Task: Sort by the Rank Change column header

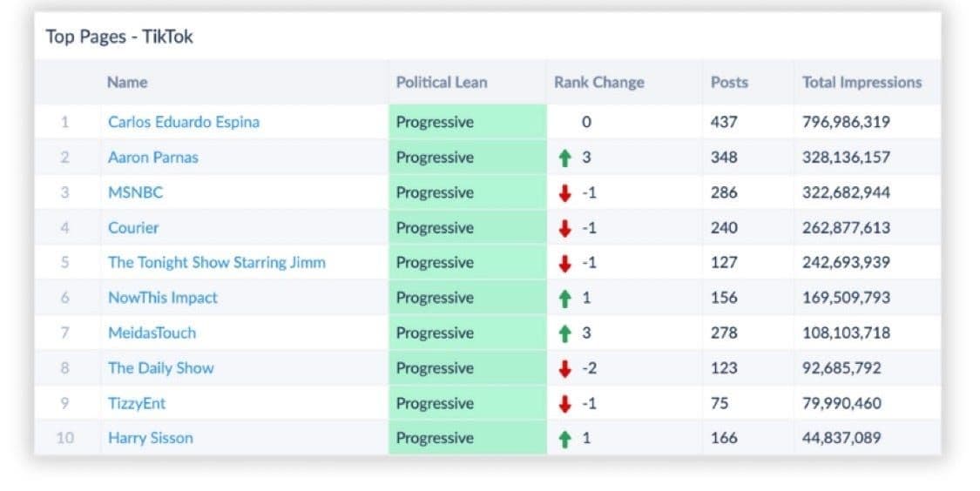Action: tap(598, 83)
